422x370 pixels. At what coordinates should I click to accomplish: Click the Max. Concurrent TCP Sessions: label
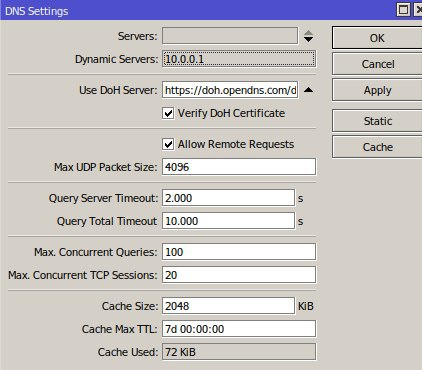(82, 275)
